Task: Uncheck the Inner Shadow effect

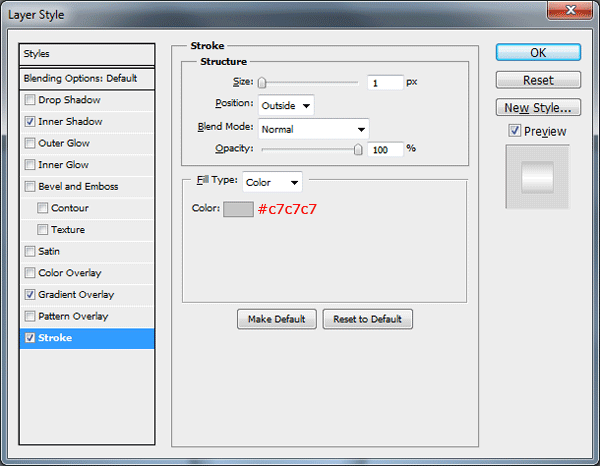Action: coord(29,122)
